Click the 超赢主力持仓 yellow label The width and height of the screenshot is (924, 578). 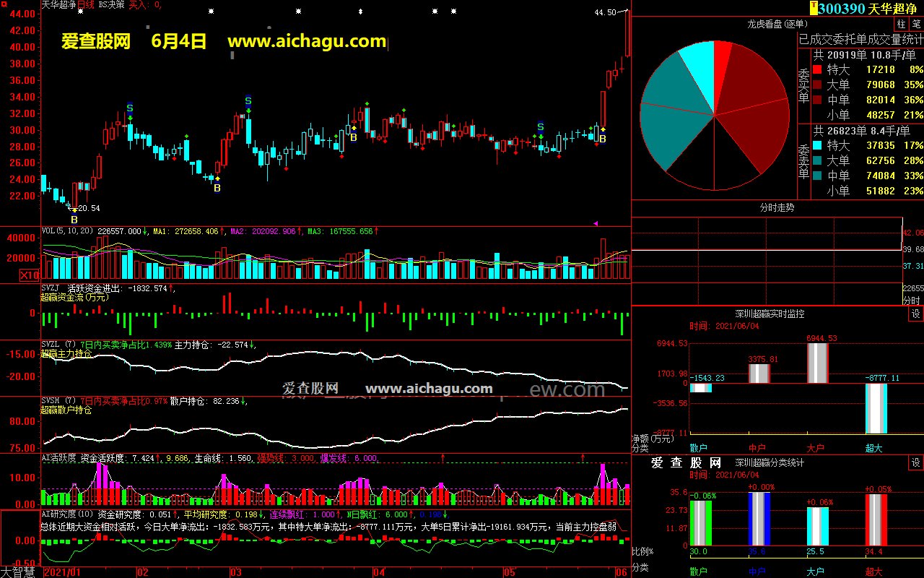66,354
